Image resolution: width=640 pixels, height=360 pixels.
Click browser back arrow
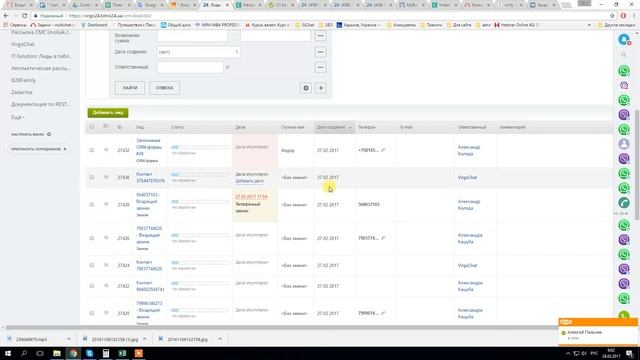(x=6, y=16)
